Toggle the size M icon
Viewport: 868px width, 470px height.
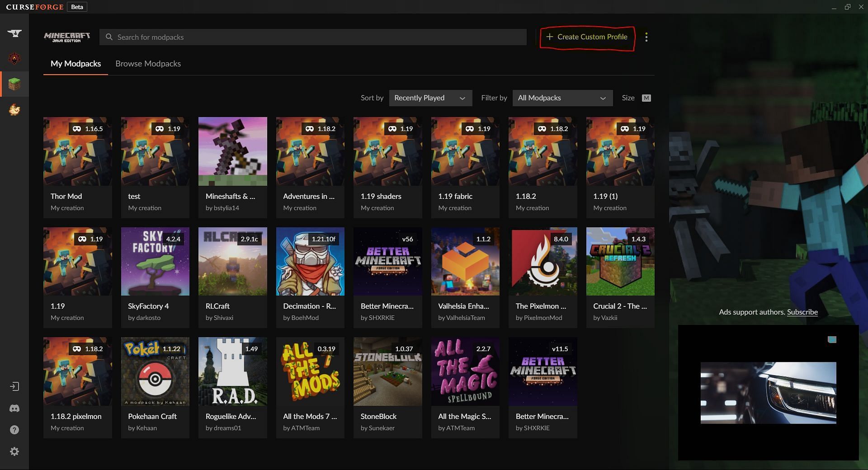646,98
